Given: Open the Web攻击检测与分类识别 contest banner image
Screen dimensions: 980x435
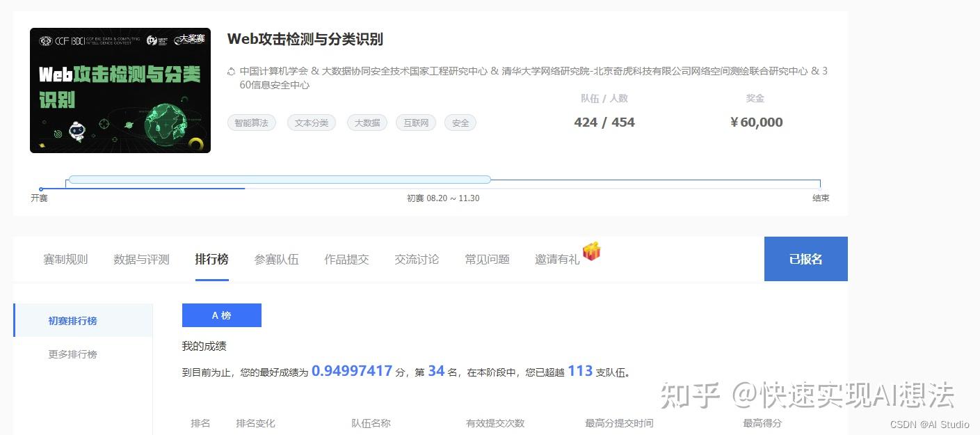Looking at the screenshot, I should click(120, 90).
